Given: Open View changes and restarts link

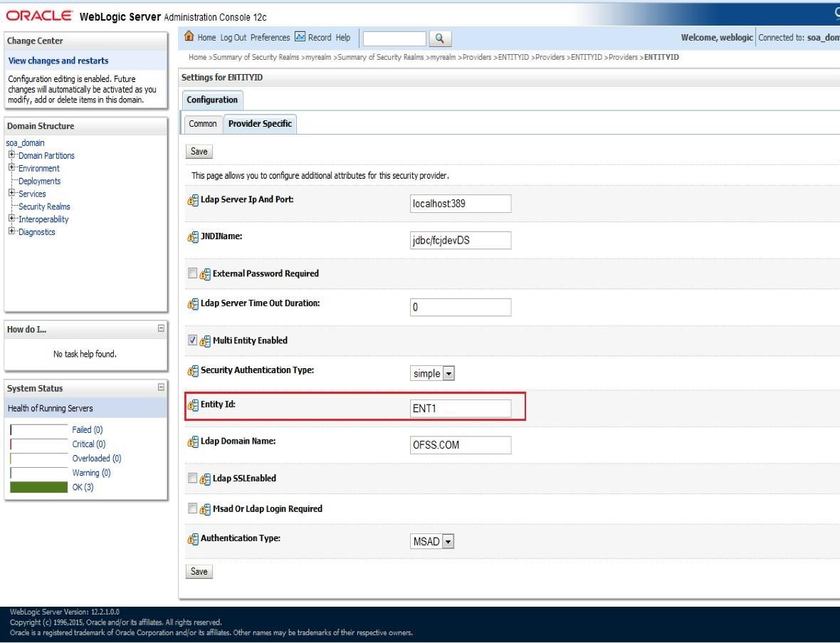Looking at the screenshot, I should click(58, 61).
